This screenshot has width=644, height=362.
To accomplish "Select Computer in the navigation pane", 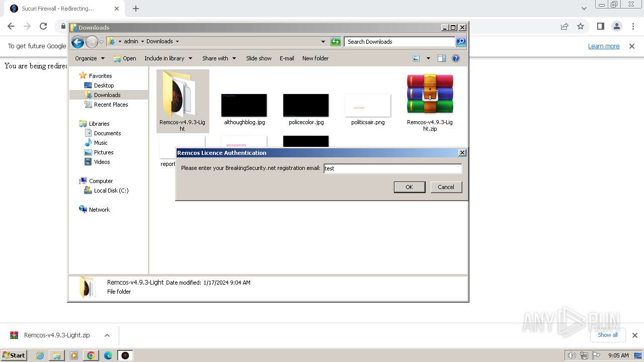I will click(x=101, y=181).
